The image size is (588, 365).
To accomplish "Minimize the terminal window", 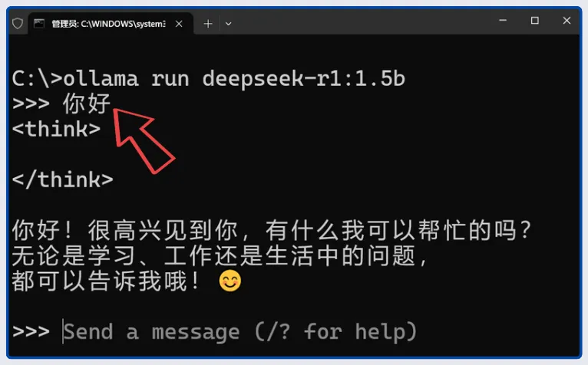I will pyautogui.click(x=503, y=20).
